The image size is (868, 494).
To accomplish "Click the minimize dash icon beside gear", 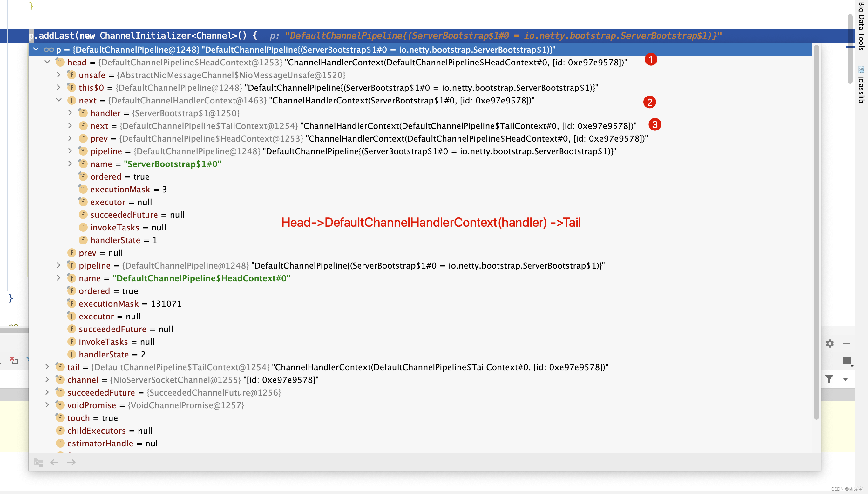I will pos(846,344).
